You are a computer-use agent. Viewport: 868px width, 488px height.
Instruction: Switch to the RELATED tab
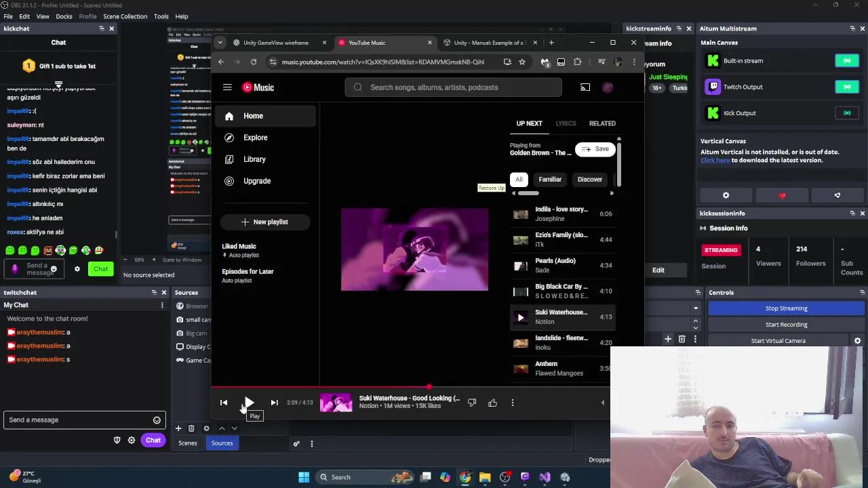602,123
